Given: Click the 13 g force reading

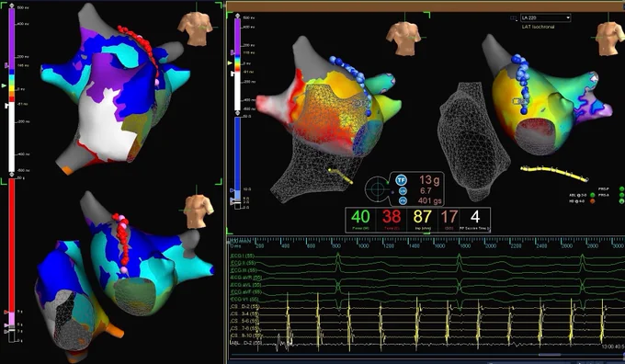Looking at the screenshot, I should click(429, 180).
